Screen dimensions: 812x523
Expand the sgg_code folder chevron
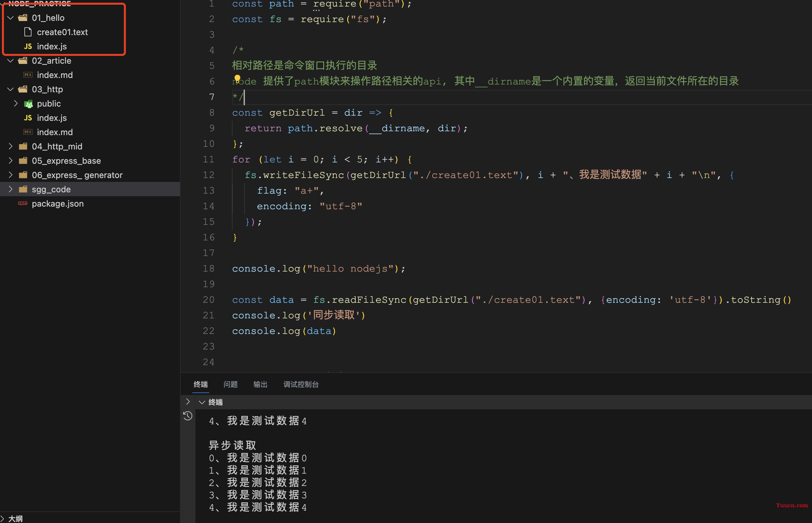[x=10, y=189]
